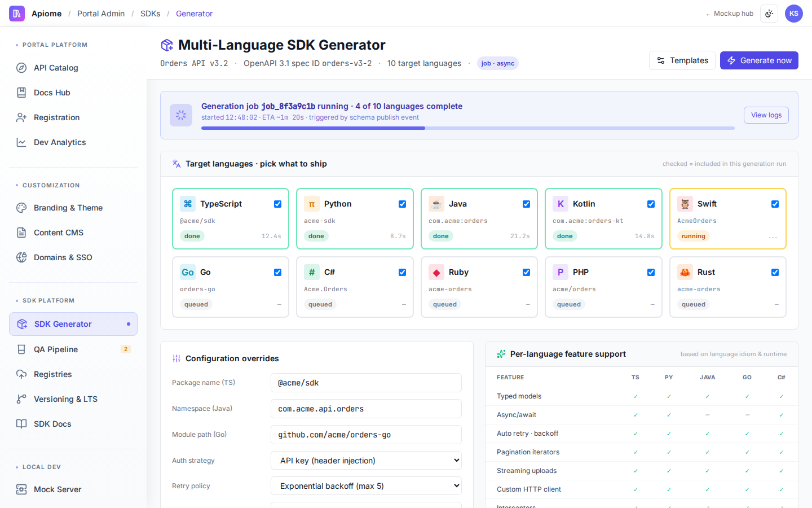
Task: Go to QA Pipeline page
Action: (73, 349)
